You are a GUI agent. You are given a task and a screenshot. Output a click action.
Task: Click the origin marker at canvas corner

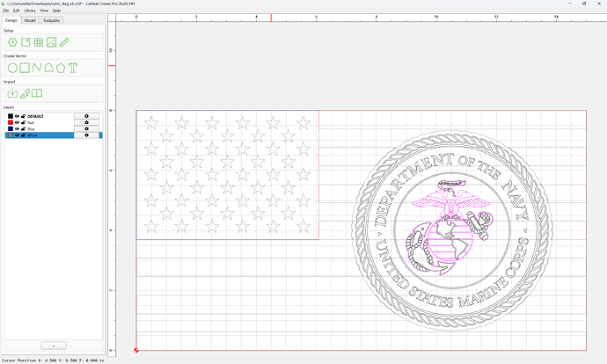136,350
